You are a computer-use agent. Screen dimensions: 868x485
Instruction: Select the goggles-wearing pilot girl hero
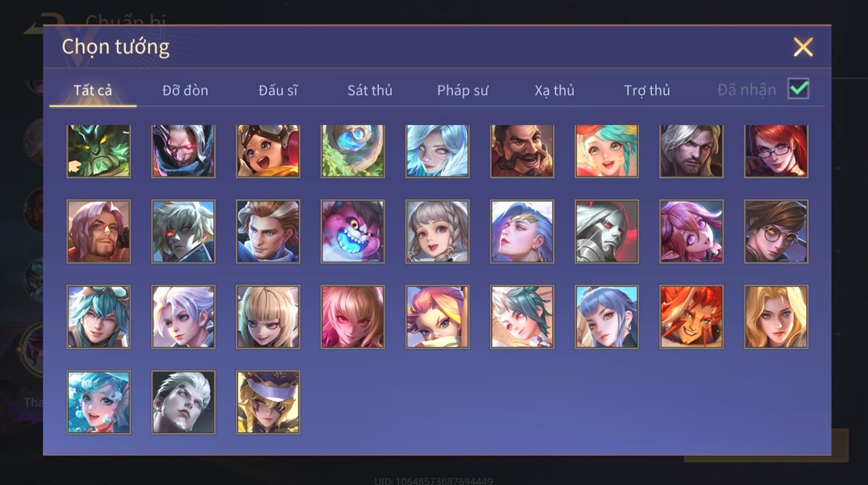[x=268, y=151]
